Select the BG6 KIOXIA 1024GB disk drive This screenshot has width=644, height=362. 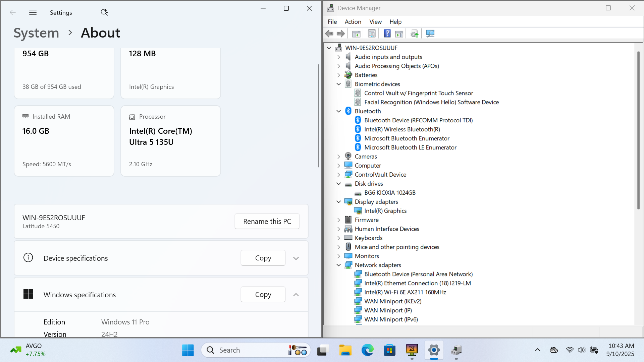pos(390,193)
